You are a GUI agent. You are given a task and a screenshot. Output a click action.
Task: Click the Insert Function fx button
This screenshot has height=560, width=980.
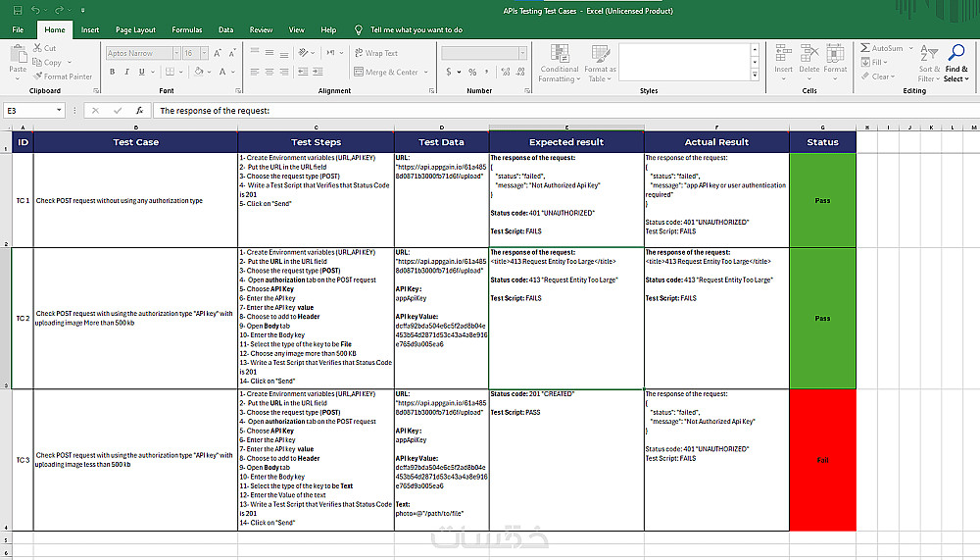coord(139,110)
